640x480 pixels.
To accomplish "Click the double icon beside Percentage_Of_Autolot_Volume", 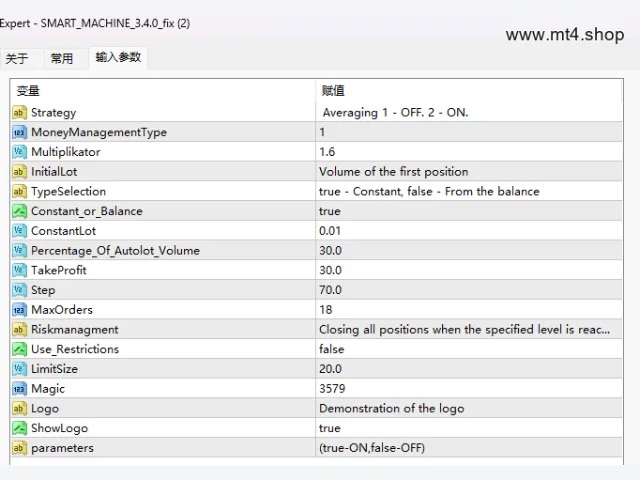I will (x=19, y=251).
